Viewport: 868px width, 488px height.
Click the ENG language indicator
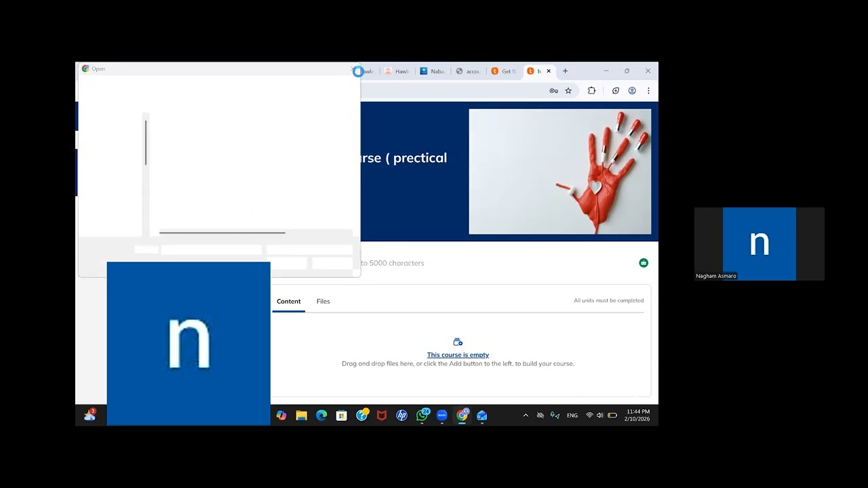572,415
